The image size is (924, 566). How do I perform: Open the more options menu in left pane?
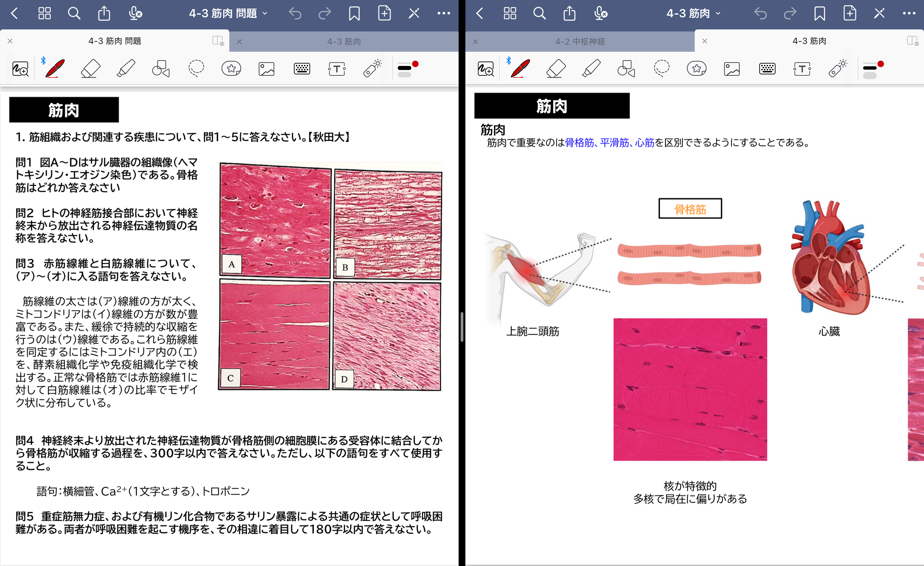[x=444, y=14]
